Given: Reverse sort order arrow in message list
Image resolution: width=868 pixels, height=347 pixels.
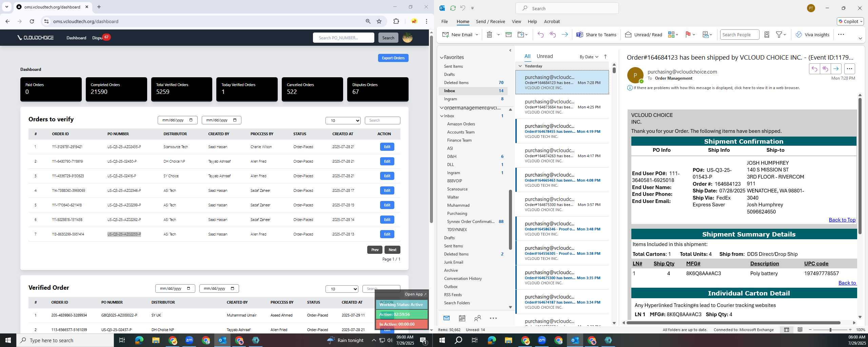Looking at the screenshot, I should click(x=605, y=57).
